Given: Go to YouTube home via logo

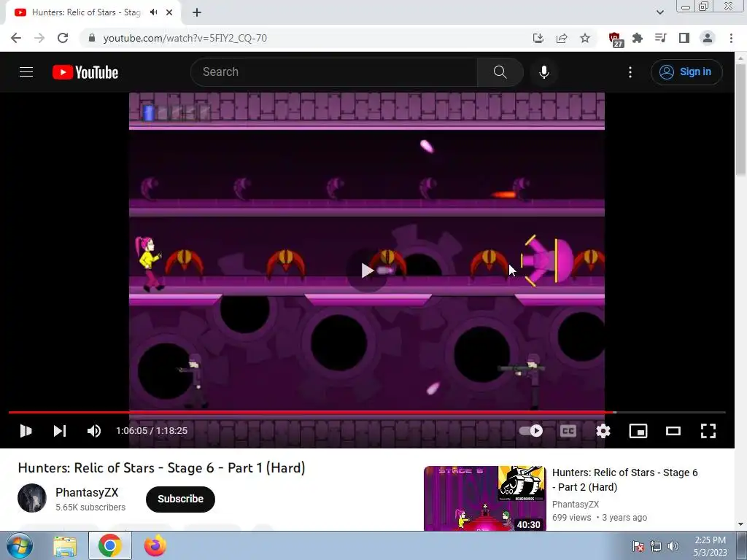Looking at the screenshot, I should point(85,72).
